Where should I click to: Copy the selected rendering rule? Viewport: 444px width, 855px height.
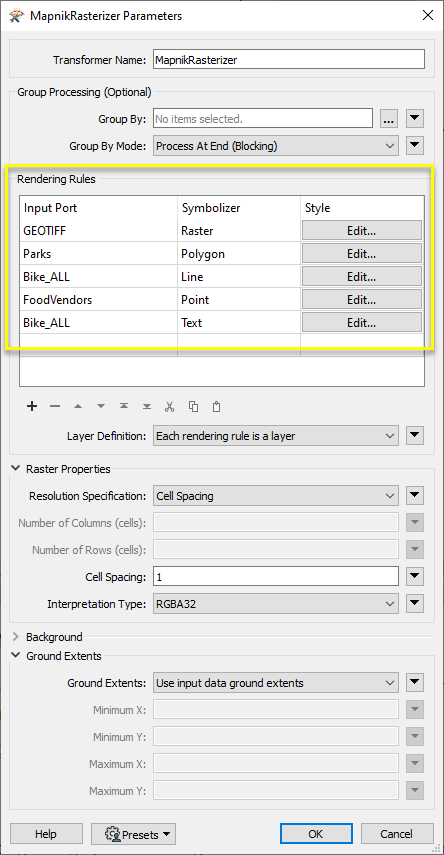193,406
